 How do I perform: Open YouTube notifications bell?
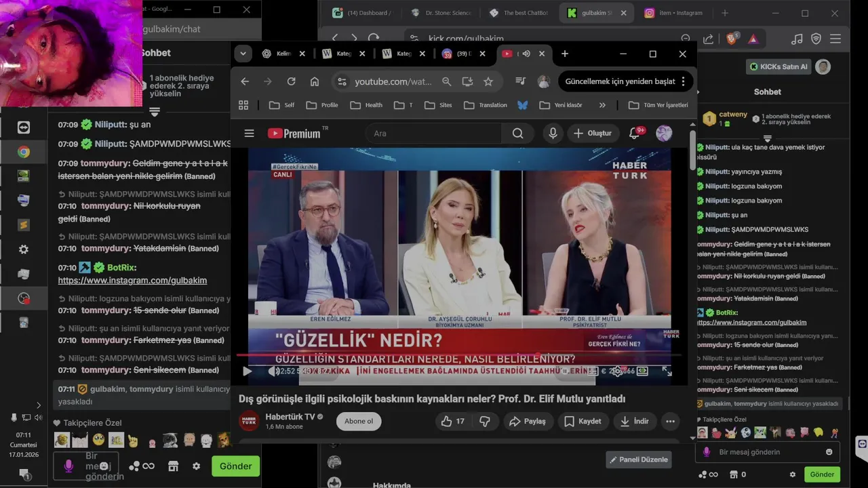635,134
